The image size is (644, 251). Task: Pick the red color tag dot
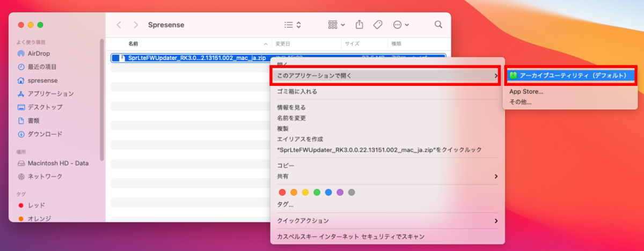pyautogui.click(x=282, y=192)
